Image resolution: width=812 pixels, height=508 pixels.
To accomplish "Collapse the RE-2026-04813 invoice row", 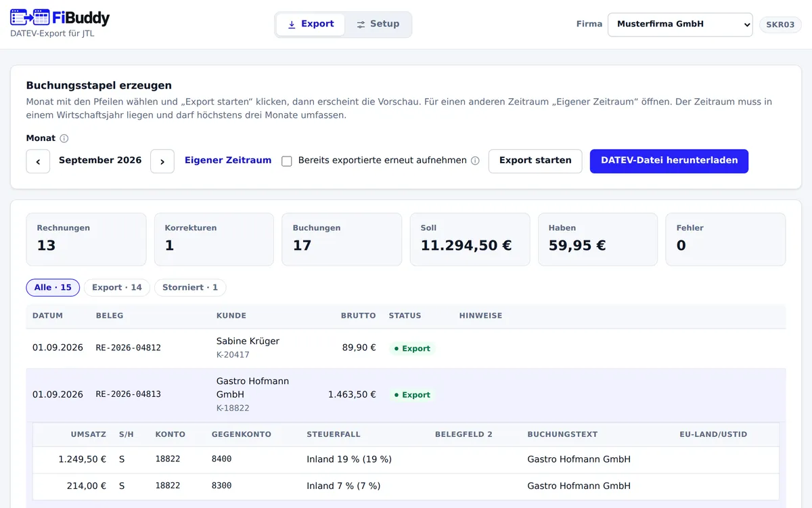I will pyautogui.click(x=406, y=395).
